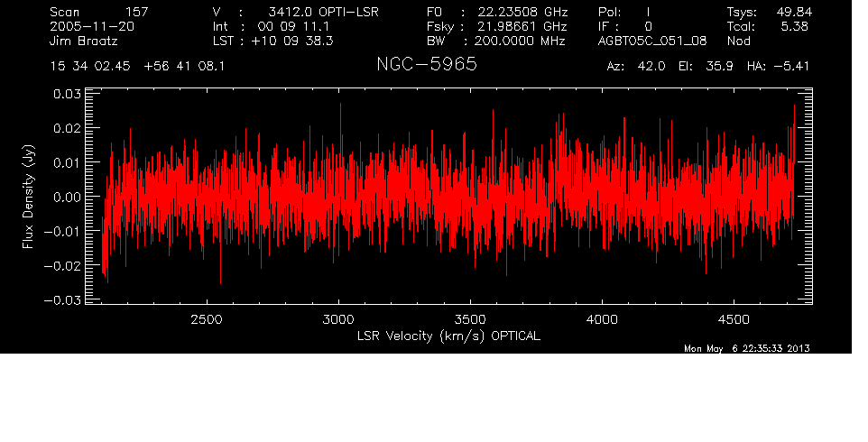This screenshot has height=442, width=868.
Task: Click the 'Pol: I' label
Action: tap(623, 12)
